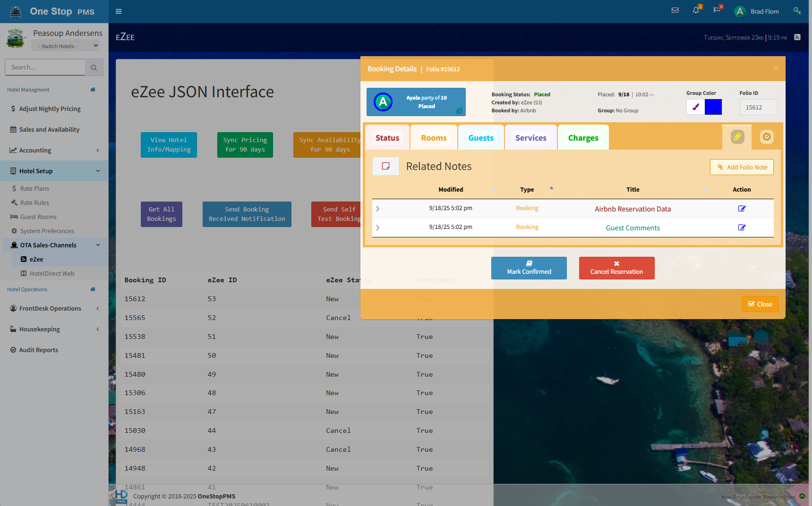Click the mail envelope icon in header

(x=675, y=10)
